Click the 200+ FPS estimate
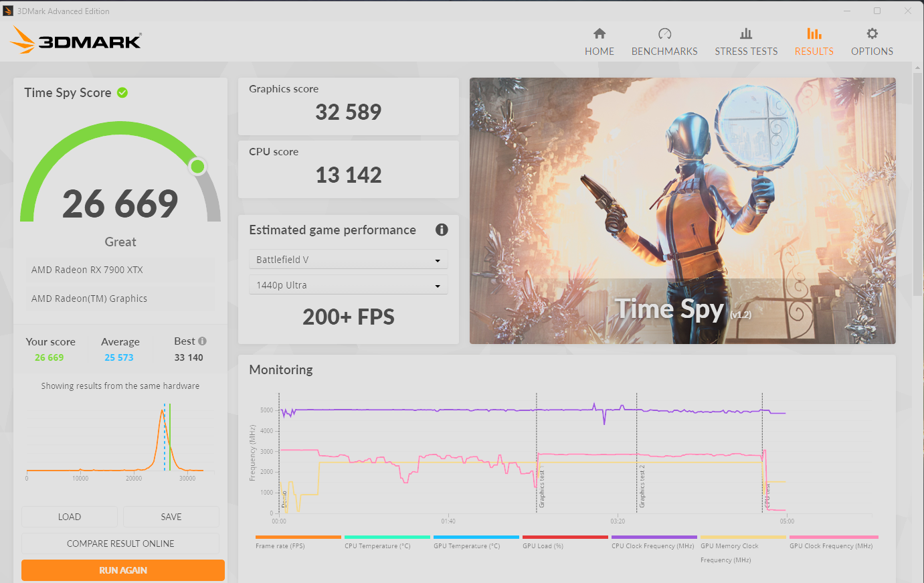 tap(349, 317)
